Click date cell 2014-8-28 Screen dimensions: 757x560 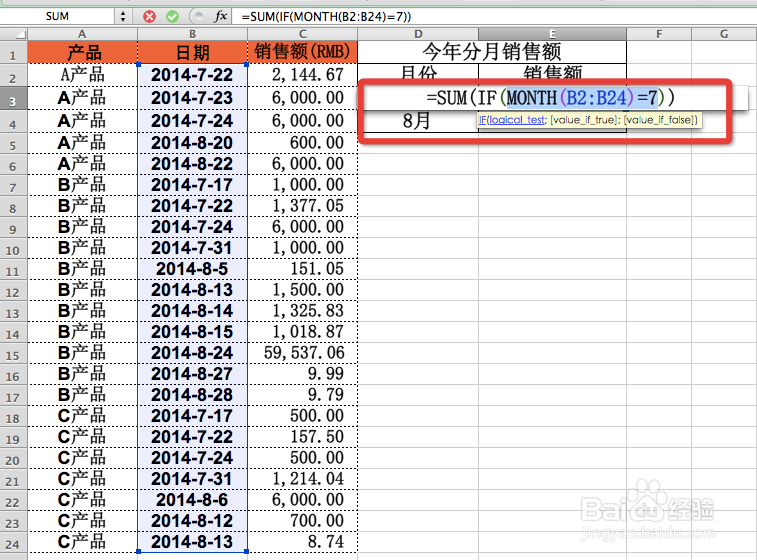[x=193, y=395]
